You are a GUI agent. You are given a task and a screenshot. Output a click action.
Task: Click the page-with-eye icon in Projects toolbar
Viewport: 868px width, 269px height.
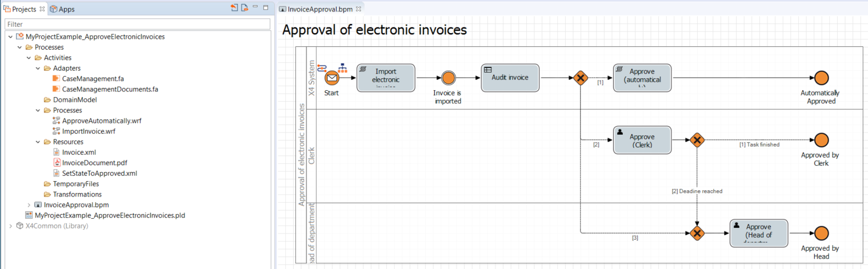[245, 8]
